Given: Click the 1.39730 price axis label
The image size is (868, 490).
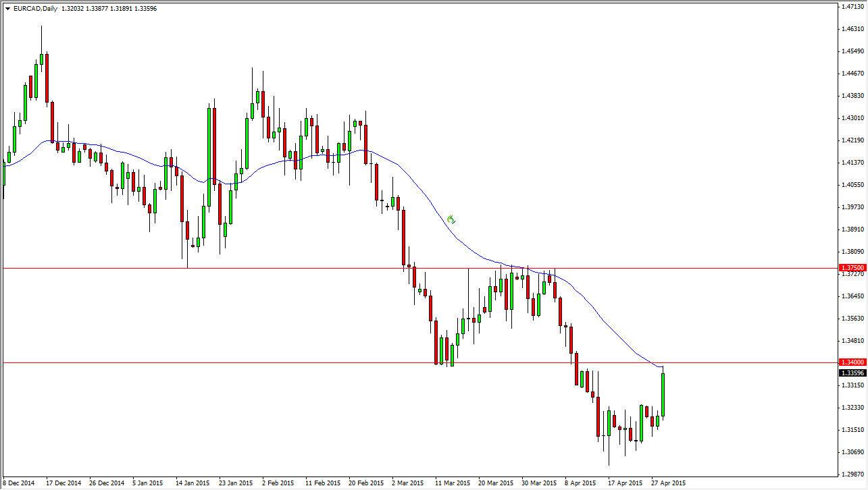Looking at the screenshot, I should (854, 207).
